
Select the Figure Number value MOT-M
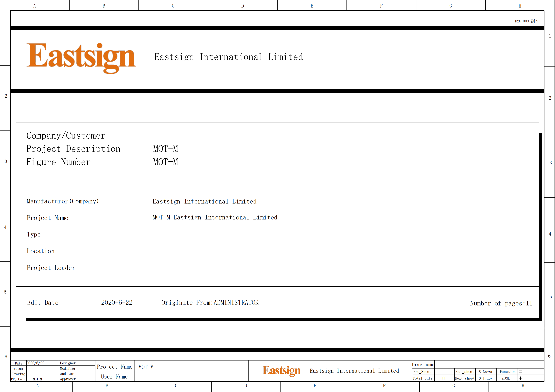[166, 162]
